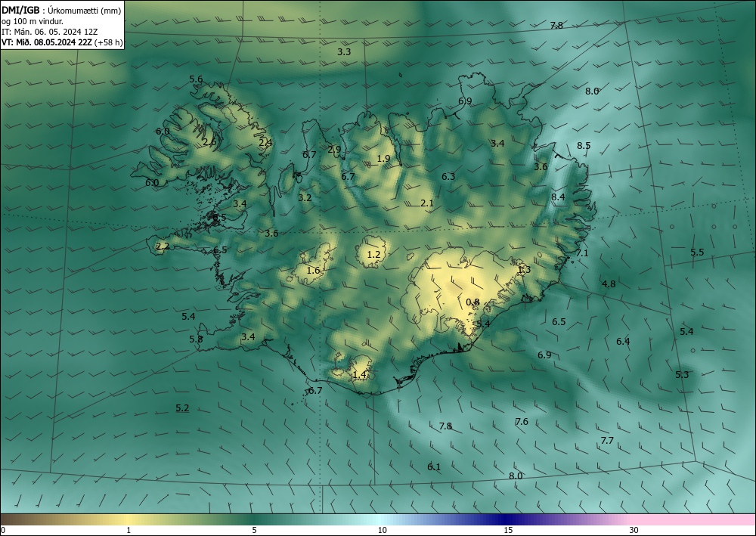Click the 1.3 map value

pyautogui.click(x=524, y=269)
